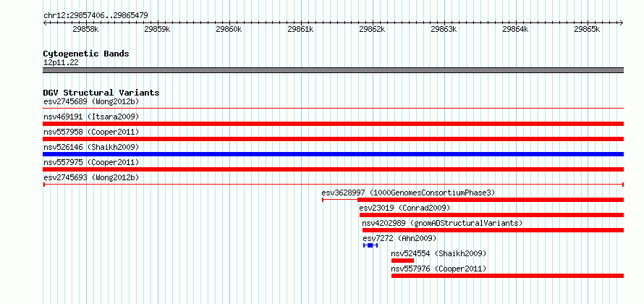Select the small blue esv7272 glyph
The width and height of the screenshot is (644, 304).
point(370,245)
